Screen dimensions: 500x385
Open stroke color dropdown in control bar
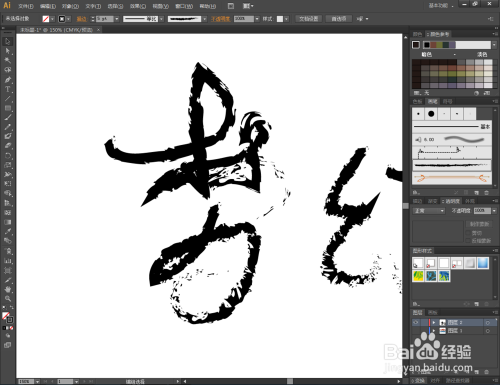[x=69, y=19]
